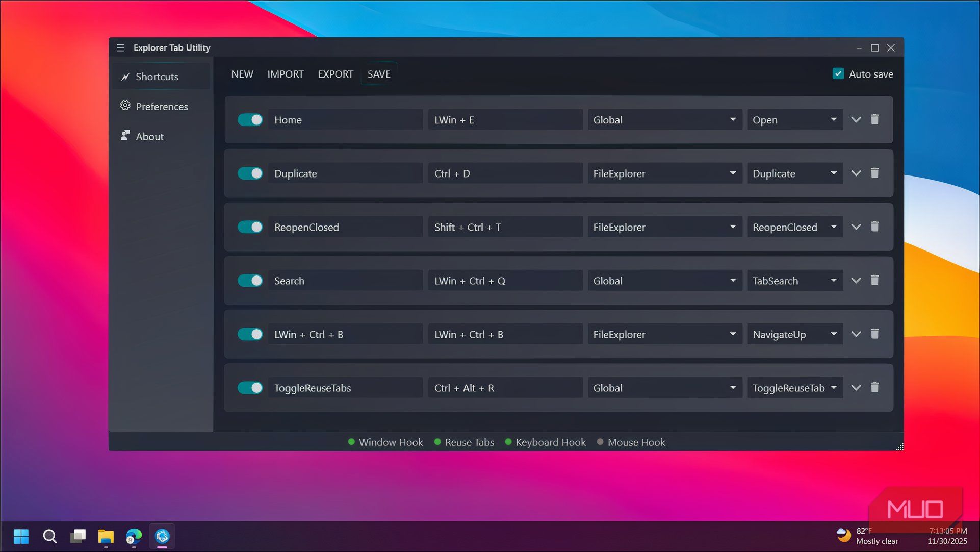The image size is (980, 552).
Task: Delete the ToggleReuseTabs shortcut
Action: pyautogui.click(x=874, y=387)
